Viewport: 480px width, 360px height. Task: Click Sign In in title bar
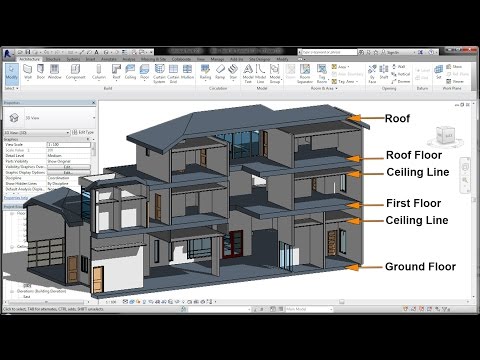[390, 52]
